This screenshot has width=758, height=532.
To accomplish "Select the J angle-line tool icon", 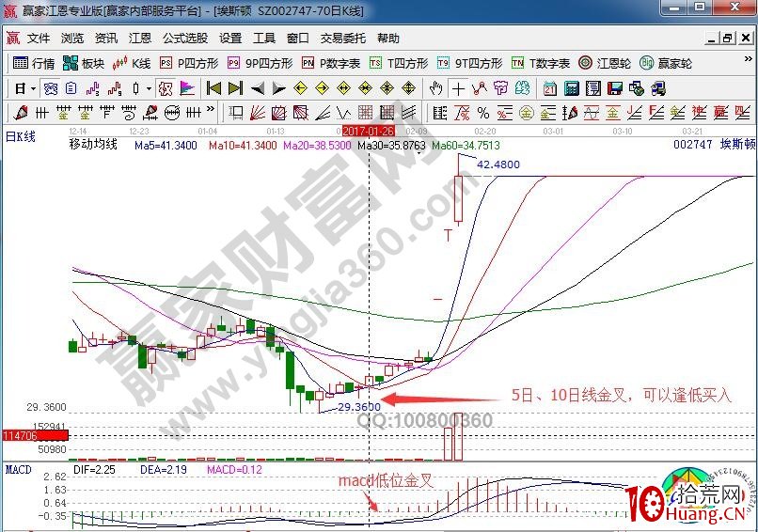I will (634, 113).
